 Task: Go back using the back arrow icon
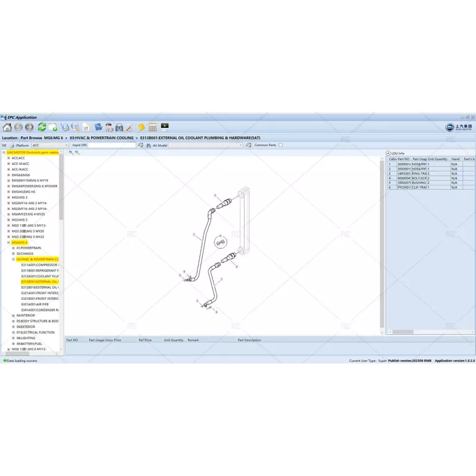pyautogui.click(x=18, y=127)
